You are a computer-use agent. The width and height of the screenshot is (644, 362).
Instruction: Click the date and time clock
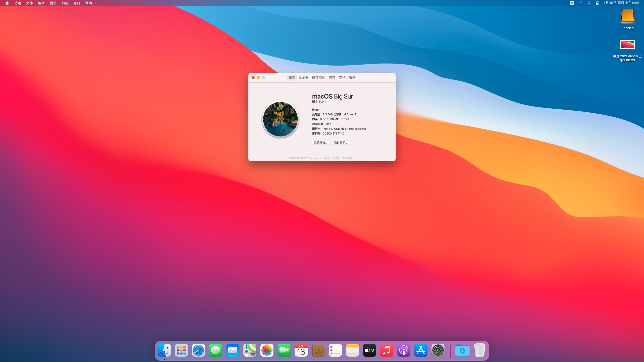tap(621, 3)
